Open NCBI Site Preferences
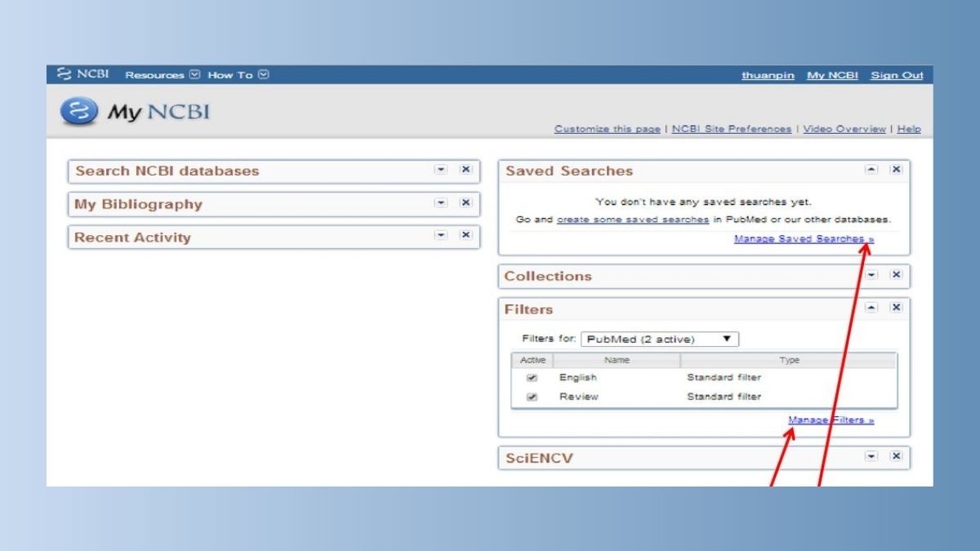 click(x=731, y=129)
